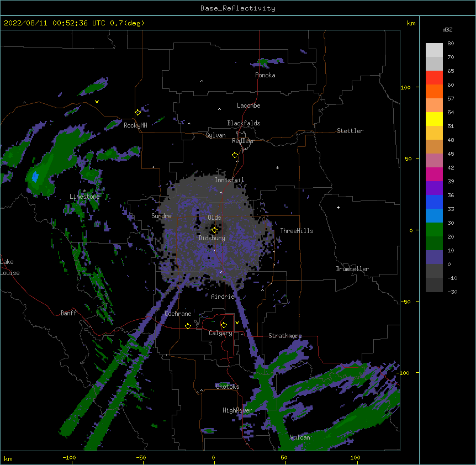Pick the green 20 dBZ legend swatch
The image size is (476, 465).
click(434, 230)
